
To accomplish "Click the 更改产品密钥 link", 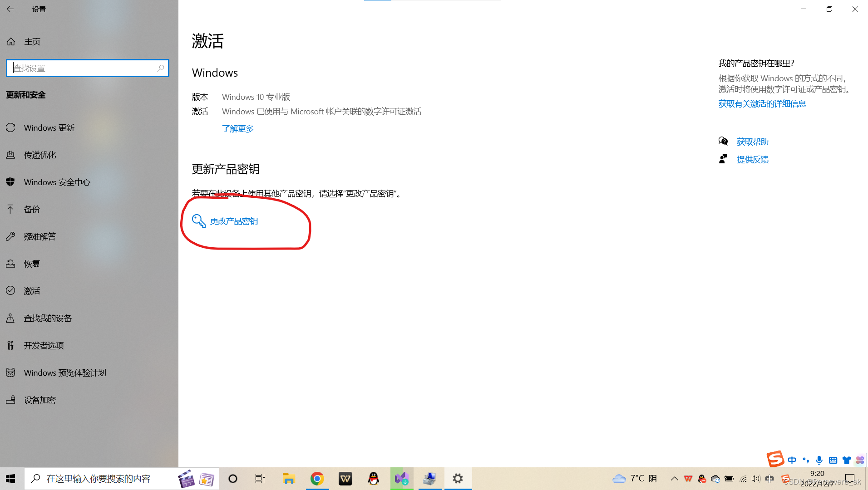I will [x=234, y=221].
